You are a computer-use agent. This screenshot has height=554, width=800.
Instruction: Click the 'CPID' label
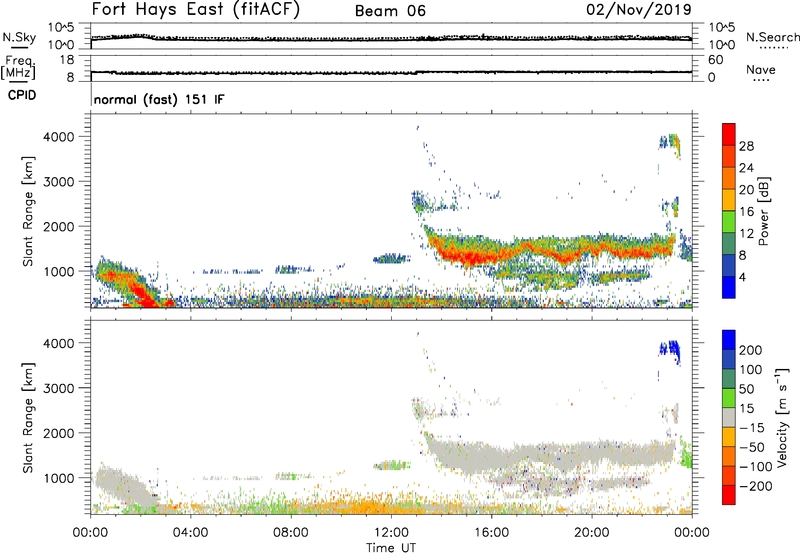point(22,95)
